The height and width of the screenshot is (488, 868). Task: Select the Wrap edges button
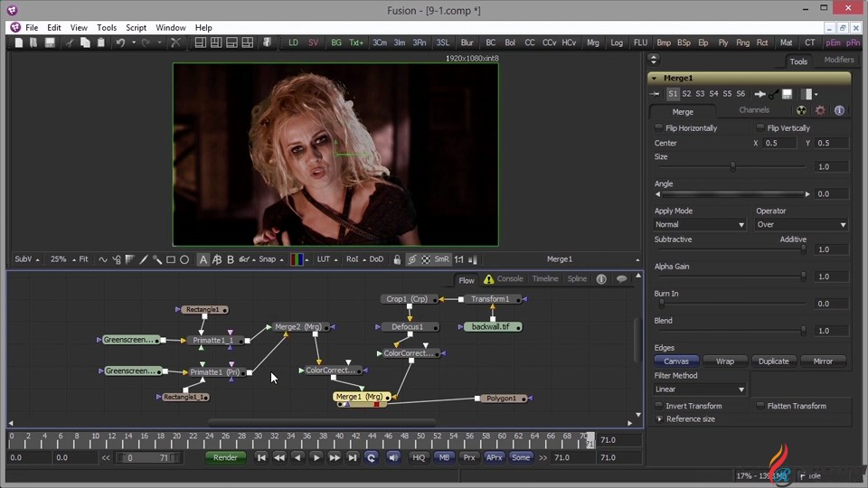(x=725, y=361)
